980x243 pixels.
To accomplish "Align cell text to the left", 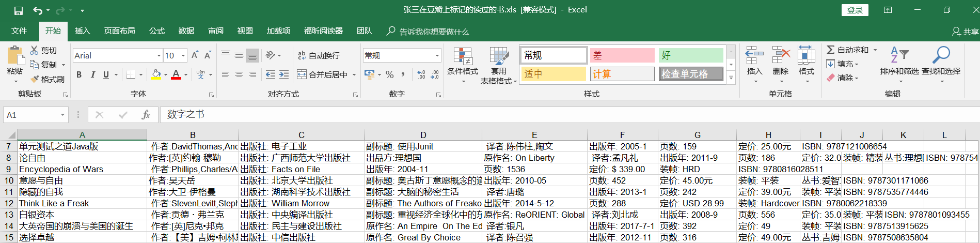I will 226,74.
